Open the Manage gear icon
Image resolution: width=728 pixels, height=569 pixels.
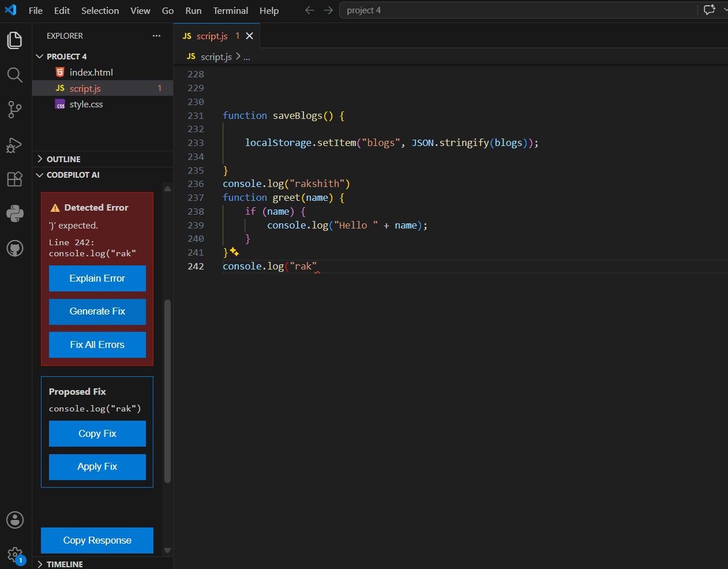point(15,555)
